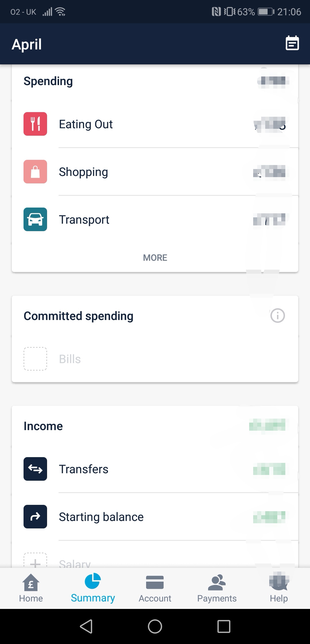The image size is (310, 644).
Task: Select the Summary tab
Action: [x=93, y=588]
